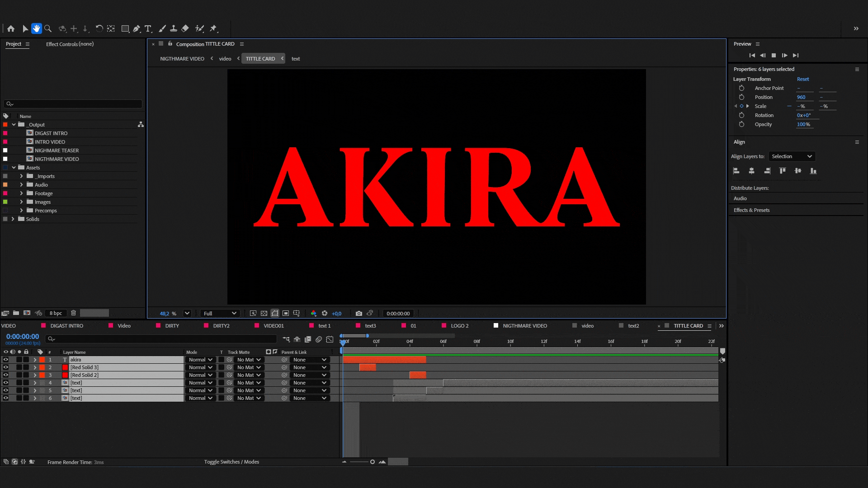Expand the Solids folder

[x=13, y=219]
